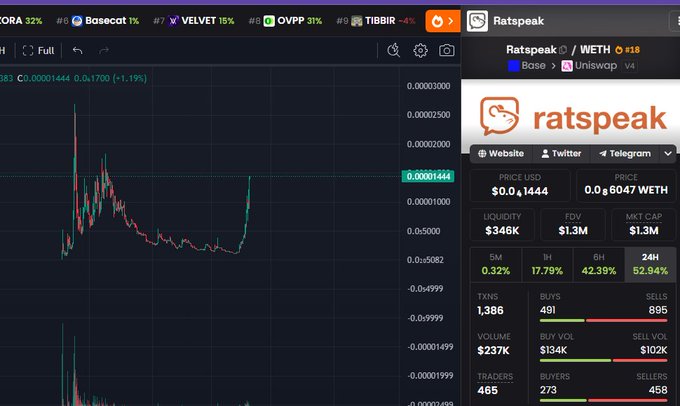The image size is (680, 406).
Task: Click the PRICE WETH value box
Action: (x=626, y=185)
